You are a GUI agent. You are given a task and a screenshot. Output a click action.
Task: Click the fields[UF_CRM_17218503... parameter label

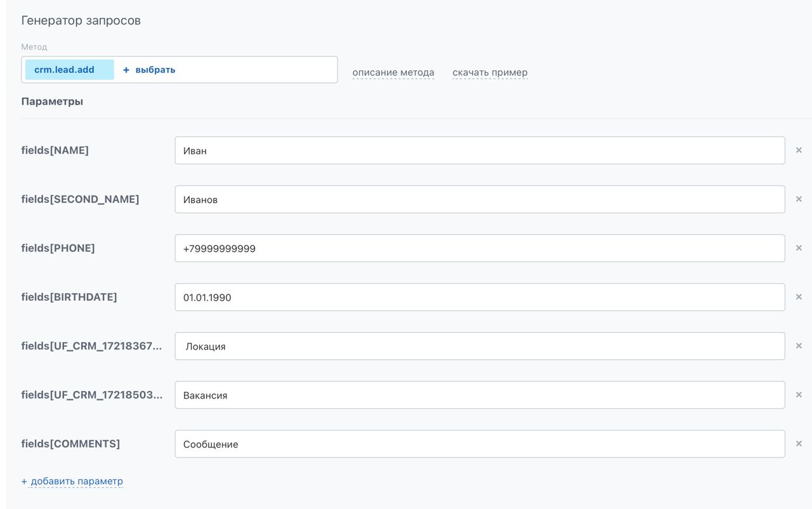[92, 395]
